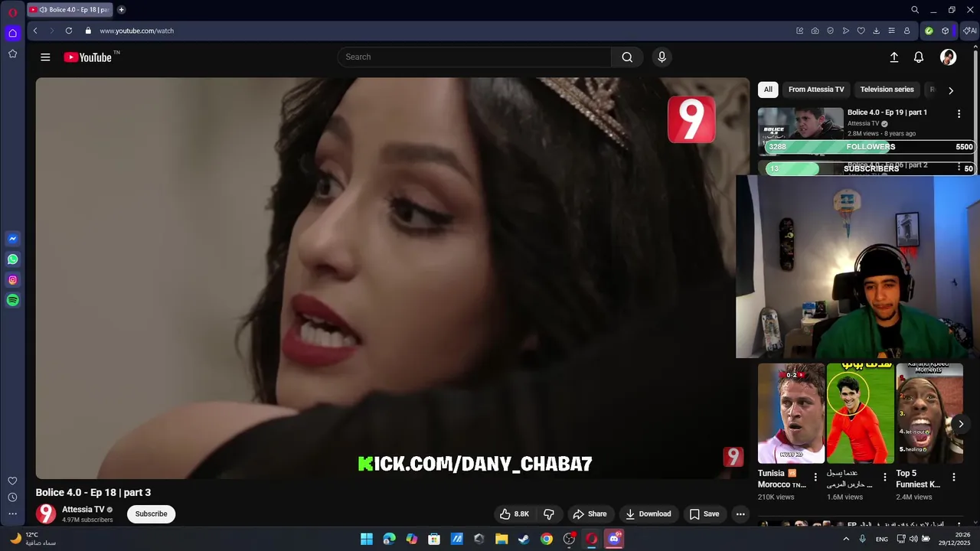
Task: Open options for Top 5 Funniest short
Action: point(954,477)
